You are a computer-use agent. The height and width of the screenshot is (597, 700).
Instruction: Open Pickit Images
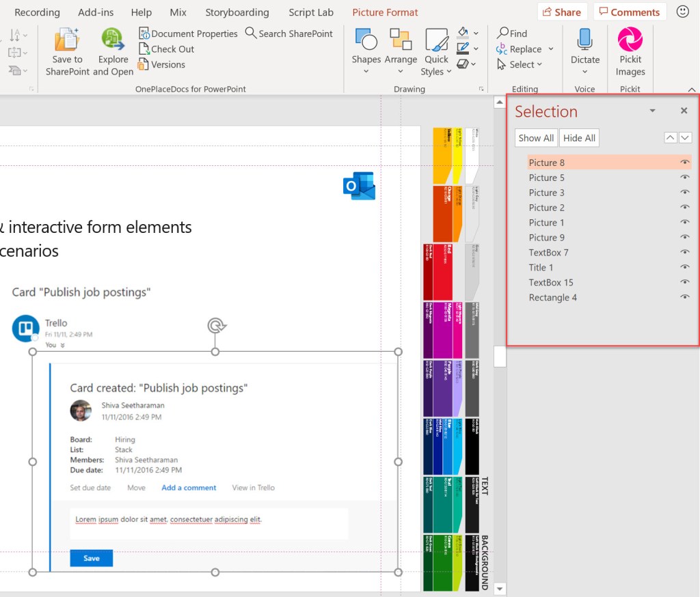(x=630, y=48)
